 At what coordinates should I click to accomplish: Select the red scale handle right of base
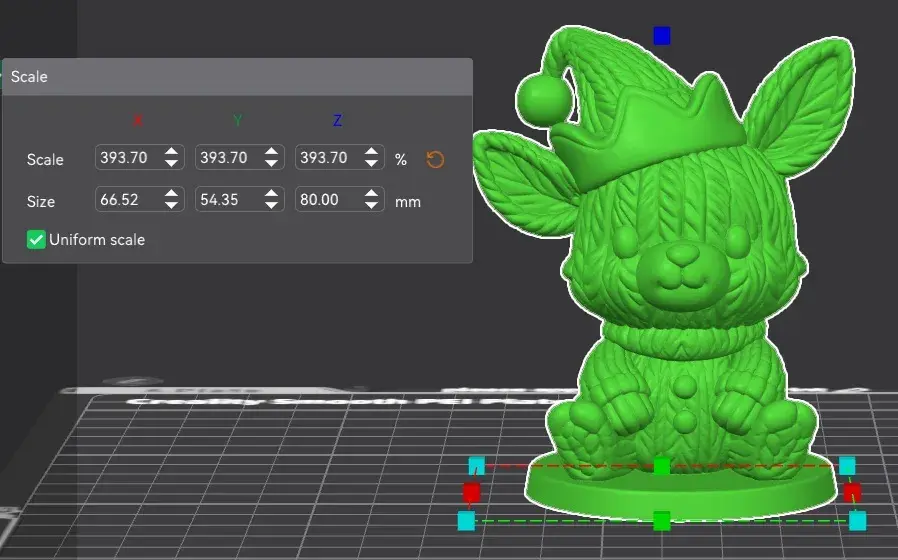coord(852,492)
